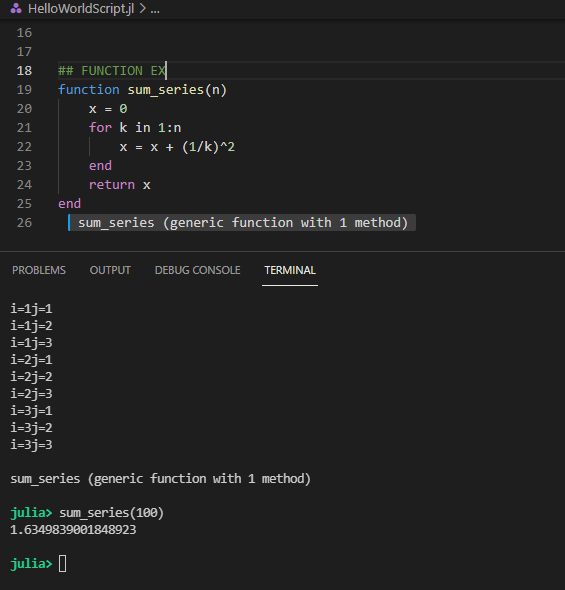Click the empty julia> prompt cursor

click(62, 564)
